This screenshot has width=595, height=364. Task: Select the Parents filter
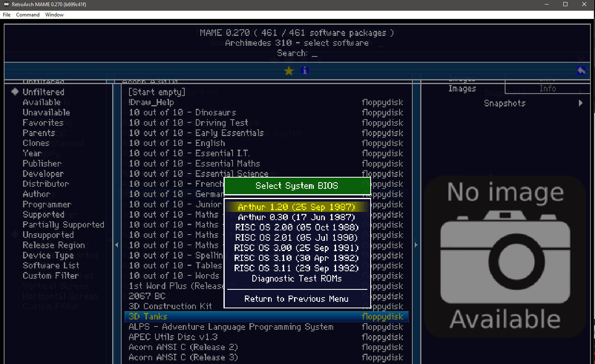coord(39,133)
